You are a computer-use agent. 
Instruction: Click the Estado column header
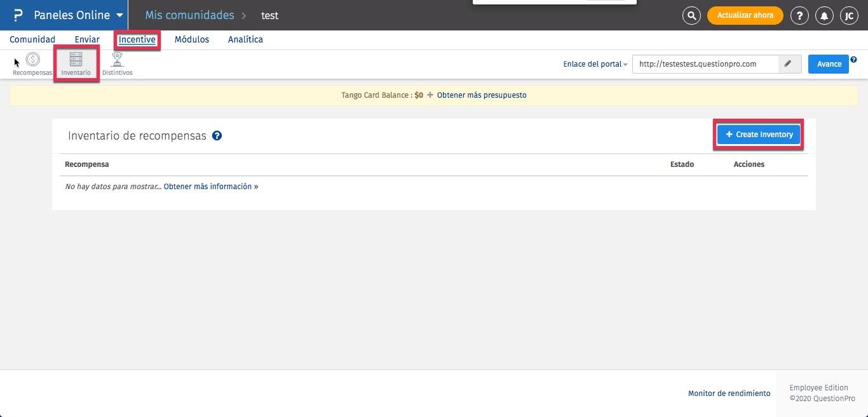click(682, 164)
